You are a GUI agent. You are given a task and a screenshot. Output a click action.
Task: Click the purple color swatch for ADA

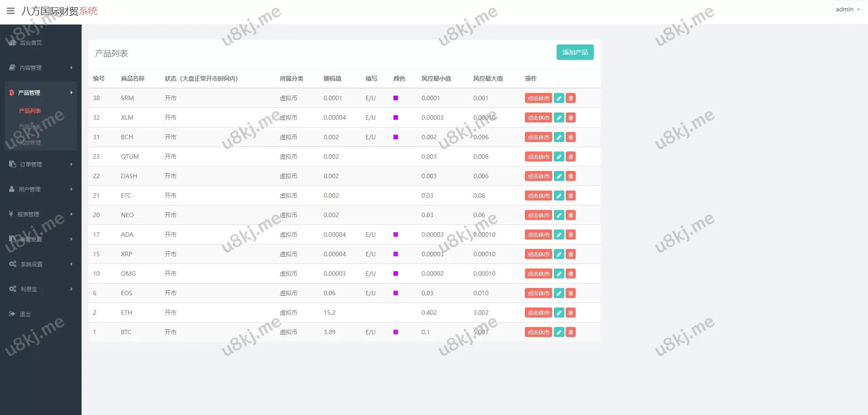coord(396,234)
